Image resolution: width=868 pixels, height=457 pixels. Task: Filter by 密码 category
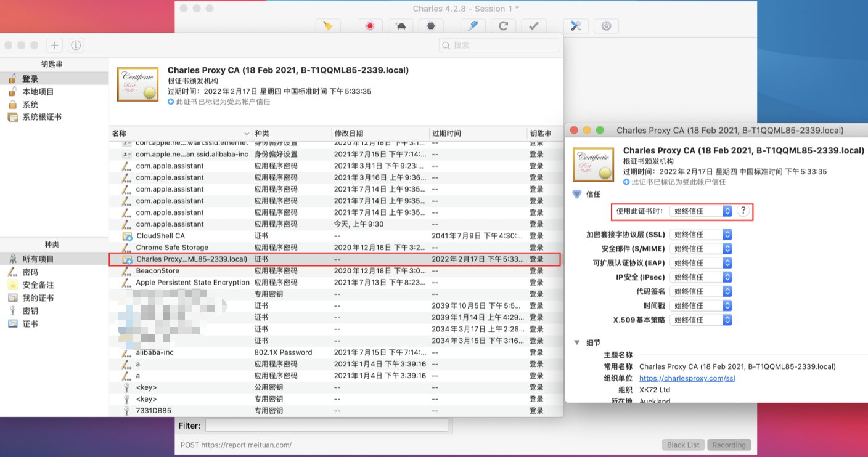(x=54, y=272)
